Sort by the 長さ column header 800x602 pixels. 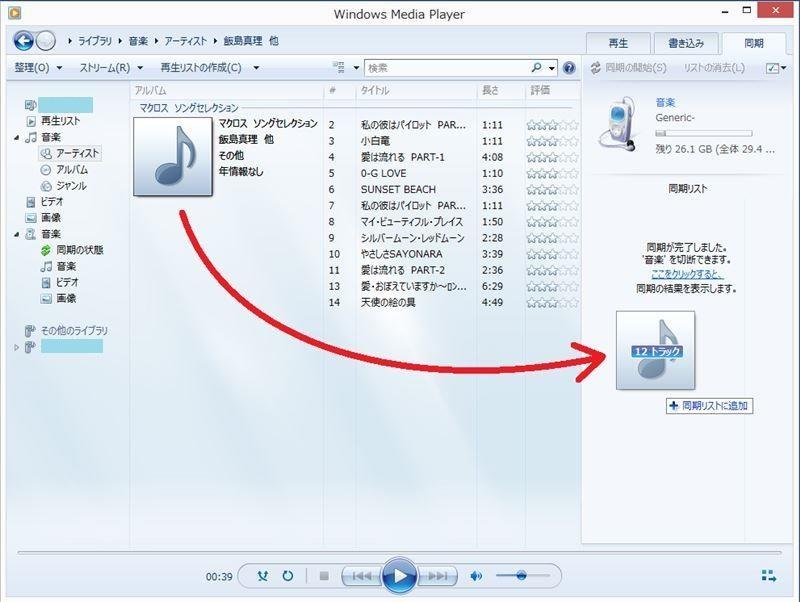490,91
